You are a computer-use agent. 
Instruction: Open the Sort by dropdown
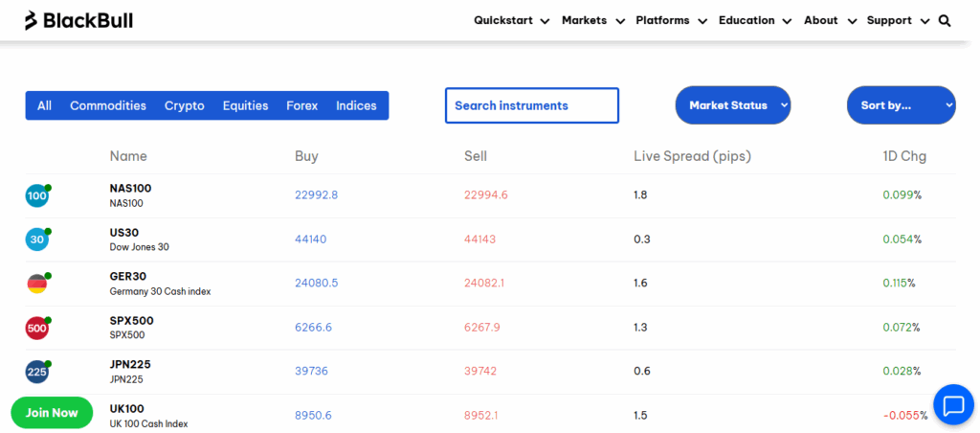(902, 105)
